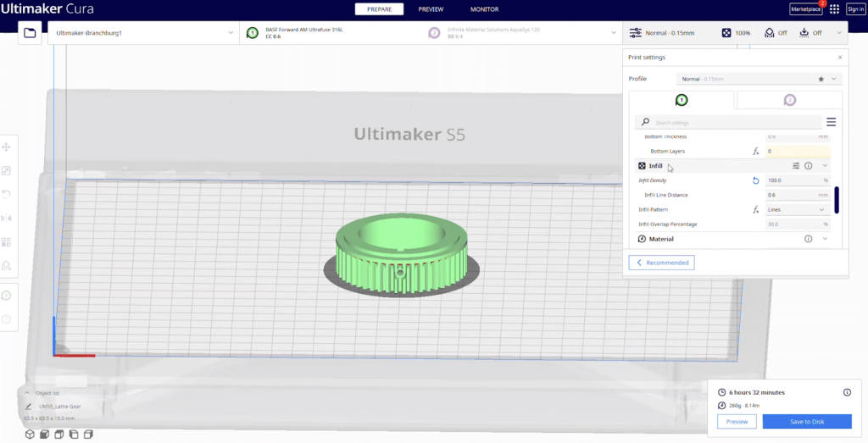Switch to 3D view cube icon
Viewport: 868px width, 443px height.
[30, 435]
